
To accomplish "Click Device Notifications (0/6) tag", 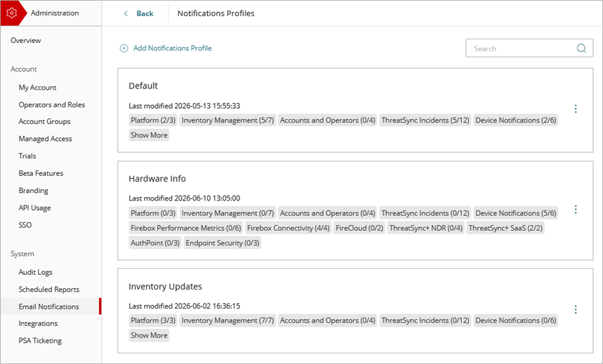I will 516,321.
